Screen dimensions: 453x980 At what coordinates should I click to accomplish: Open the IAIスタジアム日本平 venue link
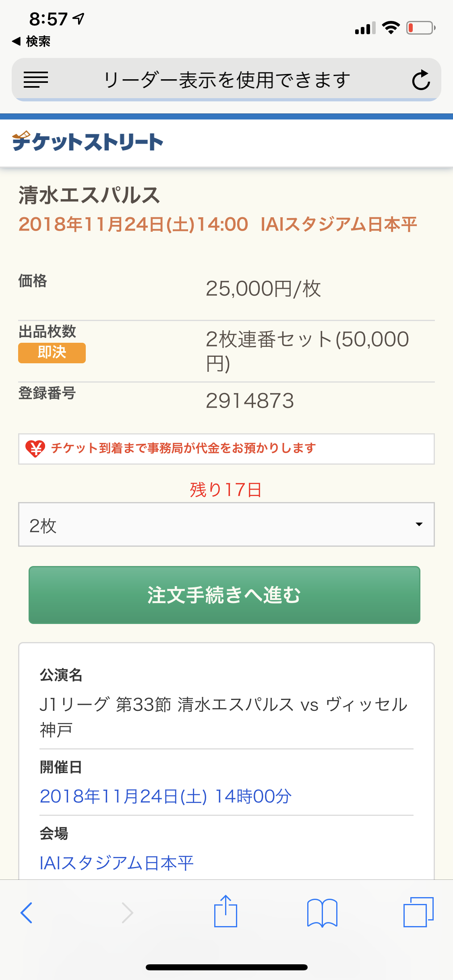coord(117,863)
